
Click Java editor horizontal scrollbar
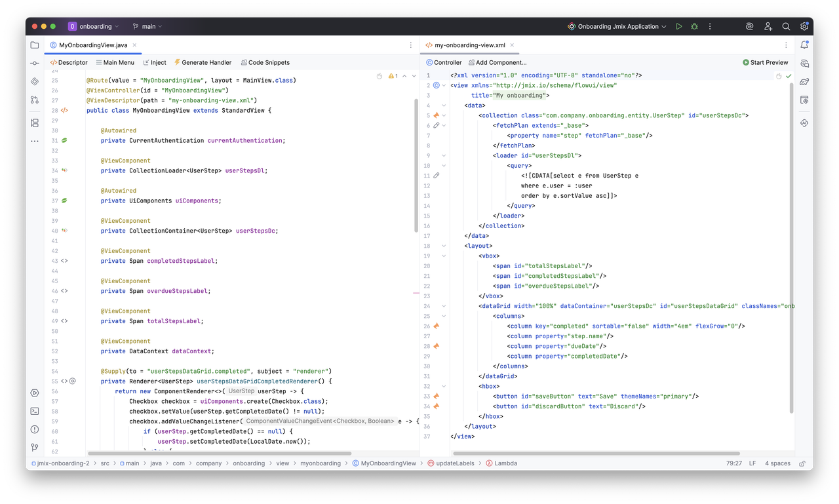[220, 453]
